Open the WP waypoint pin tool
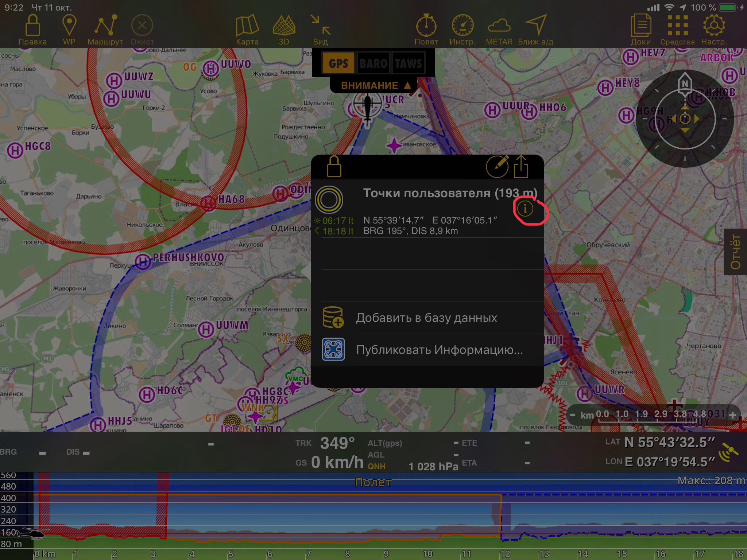 (69, 30)
